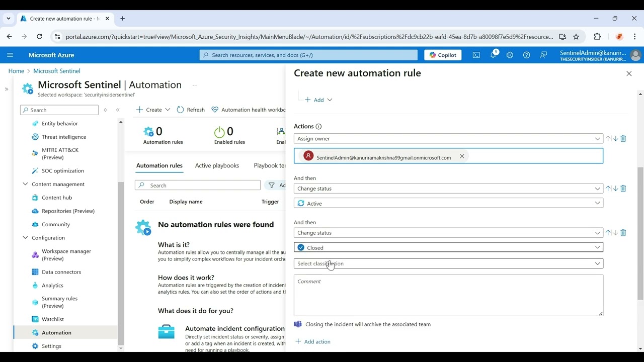
Task: Click the Comment text area
Action: [x=448, y=295]
